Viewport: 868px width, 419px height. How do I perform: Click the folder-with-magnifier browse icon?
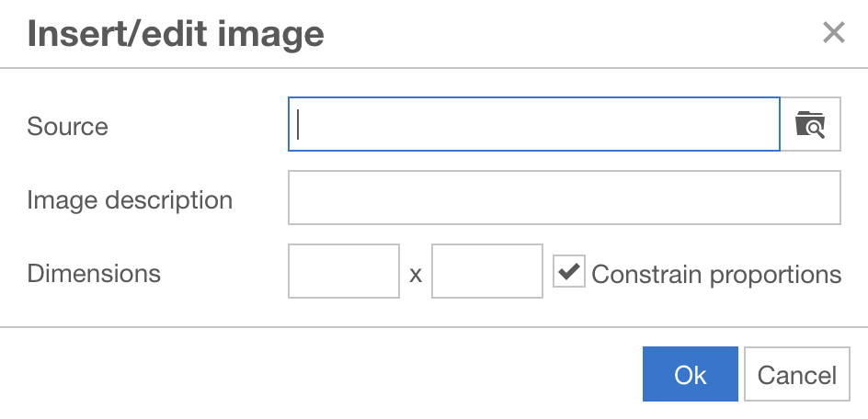(810, 124)
